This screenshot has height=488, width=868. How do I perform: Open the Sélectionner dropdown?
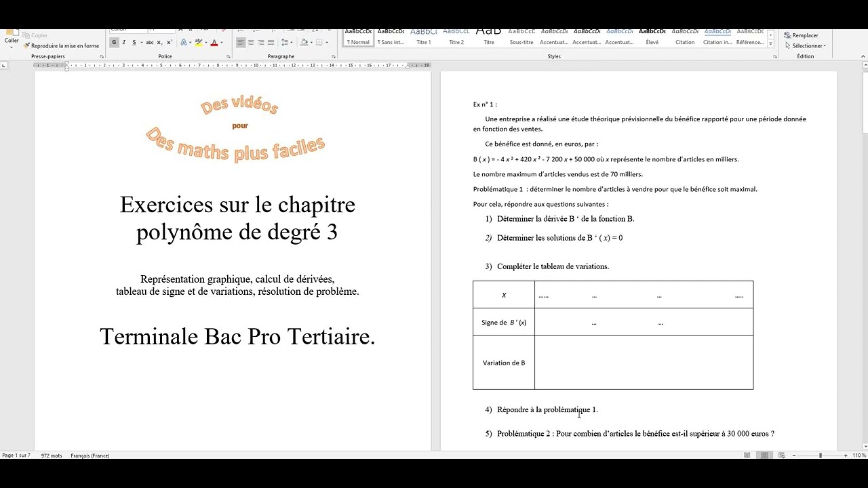(x=805, y=45)
